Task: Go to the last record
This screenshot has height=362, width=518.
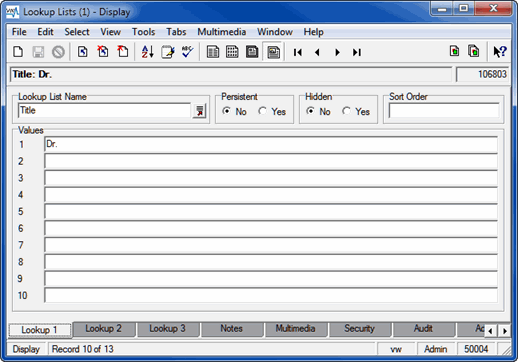Action: (x=357, y=52)
